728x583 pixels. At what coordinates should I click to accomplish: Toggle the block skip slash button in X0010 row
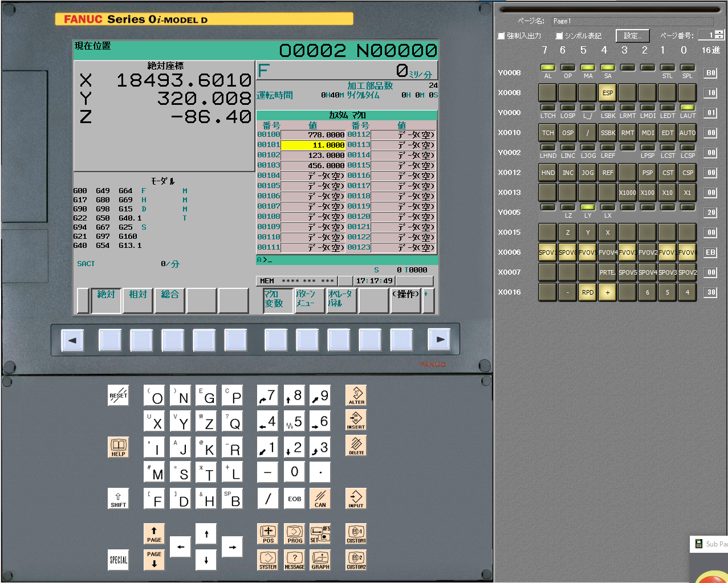click(x=588, y=133)
